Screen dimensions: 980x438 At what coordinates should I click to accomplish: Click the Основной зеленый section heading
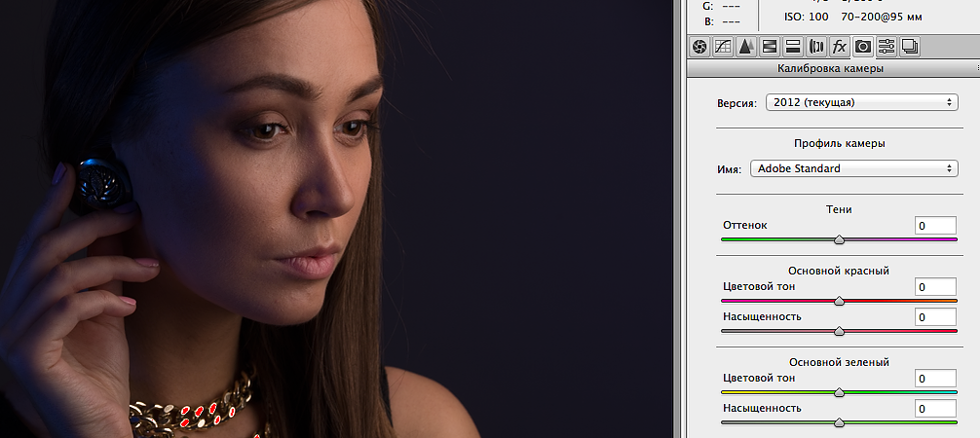839,362
